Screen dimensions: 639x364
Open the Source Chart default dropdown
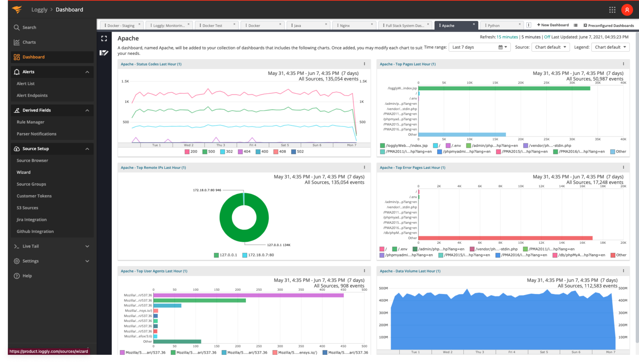pos(550,47)
